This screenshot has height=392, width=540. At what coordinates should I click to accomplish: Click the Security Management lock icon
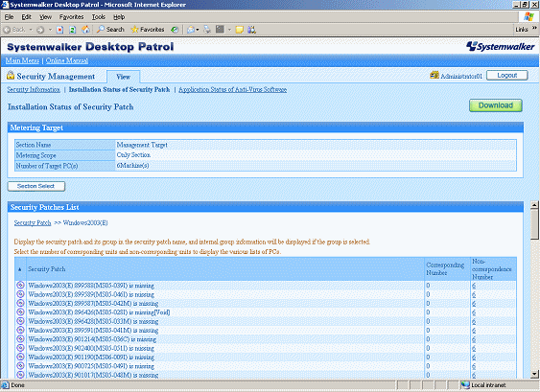[x=11, y=76]
